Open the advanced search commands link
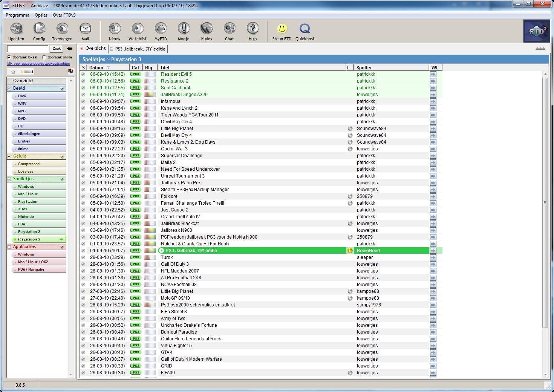The height and width of the screenshot is (392, 554). tap(38, 64)
